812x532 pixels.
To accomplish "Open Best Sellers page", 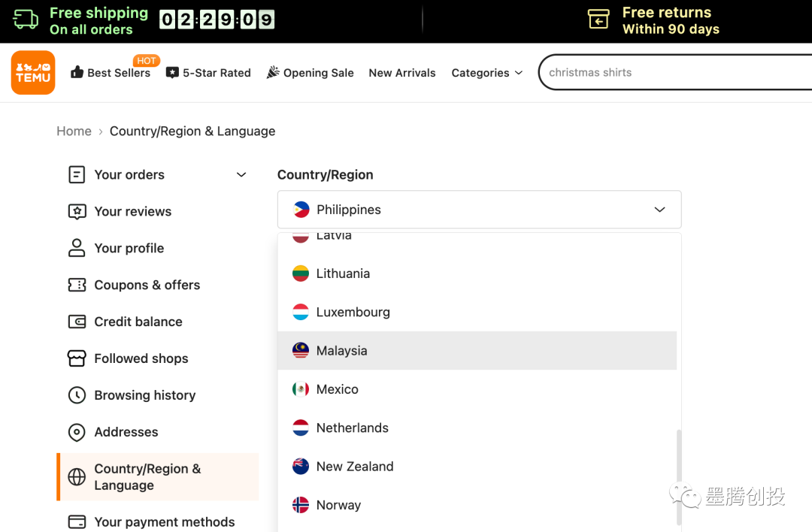I will 111,73.
